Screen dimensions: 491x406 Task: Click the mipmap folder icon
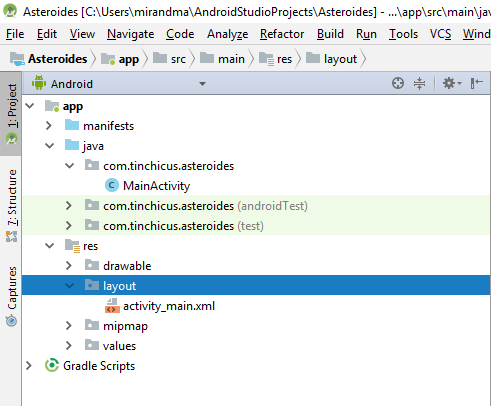point(92,325)
